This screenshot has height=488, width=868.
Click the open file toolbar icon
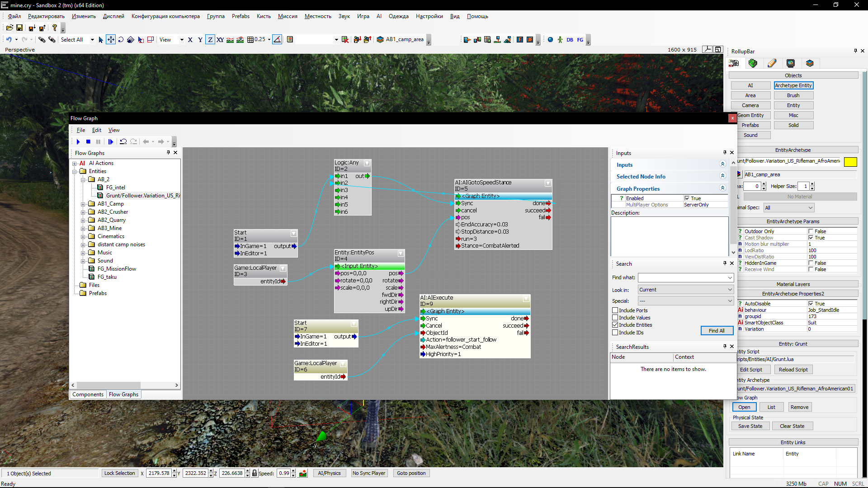(9, 28)
